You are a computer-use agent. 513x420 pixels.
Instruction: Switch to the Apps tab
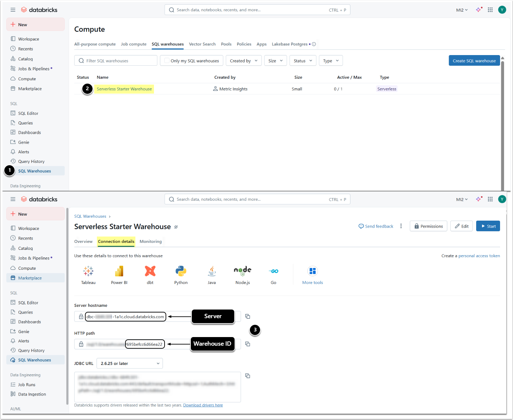pyautogui.click(x=261, y=44)
